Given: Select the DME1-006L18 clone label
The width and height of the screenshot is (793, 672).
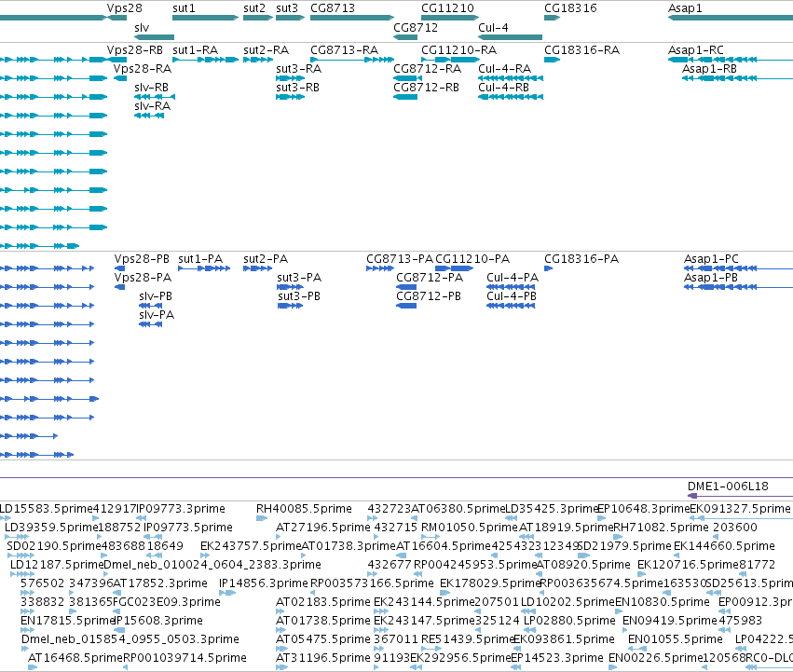Looking at the screenshot, I should pyautogui.click(x=728, y=487).
